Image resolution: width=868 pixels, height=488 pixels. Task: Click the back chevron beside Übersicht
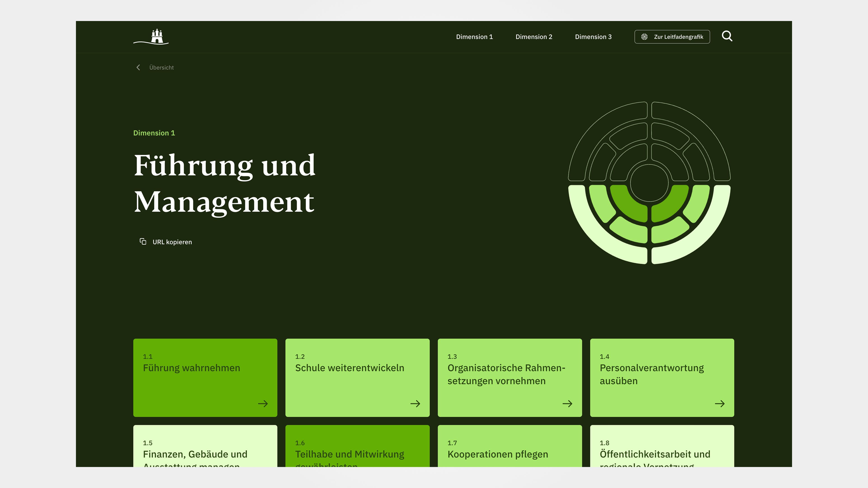tap(138, 67)
